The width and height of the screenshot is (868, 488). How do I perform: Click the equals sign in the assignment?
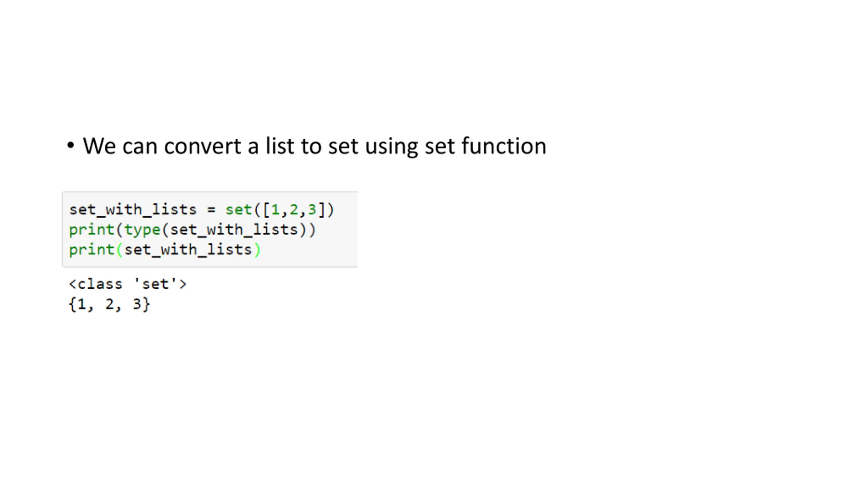pyautogui.click(x=211, y=210)
